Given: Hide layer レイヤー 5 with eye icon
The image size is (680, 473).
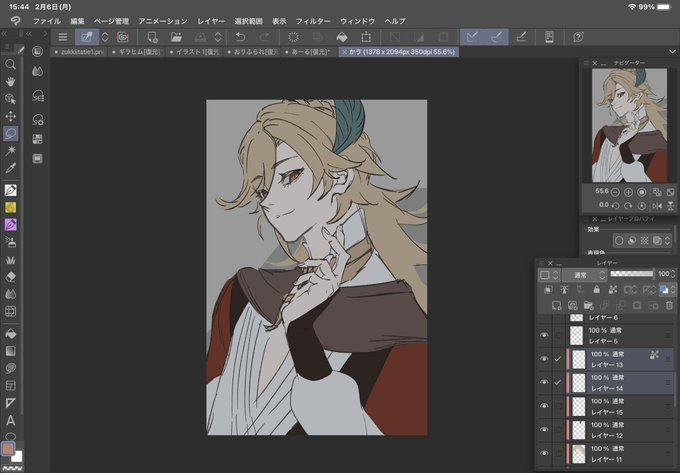Looking at the screenshot, I should click(x=544, y=335).
